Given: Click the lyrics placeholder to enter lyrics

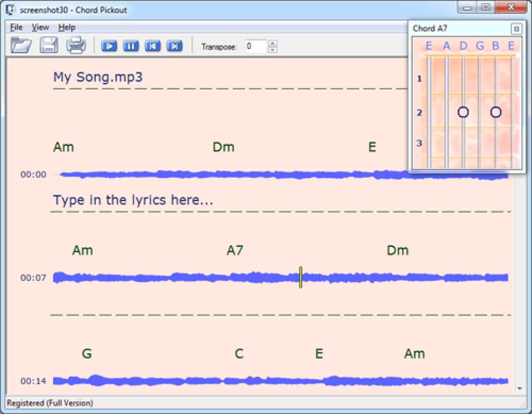Looking at the screenshot, I should click(133, 199).
